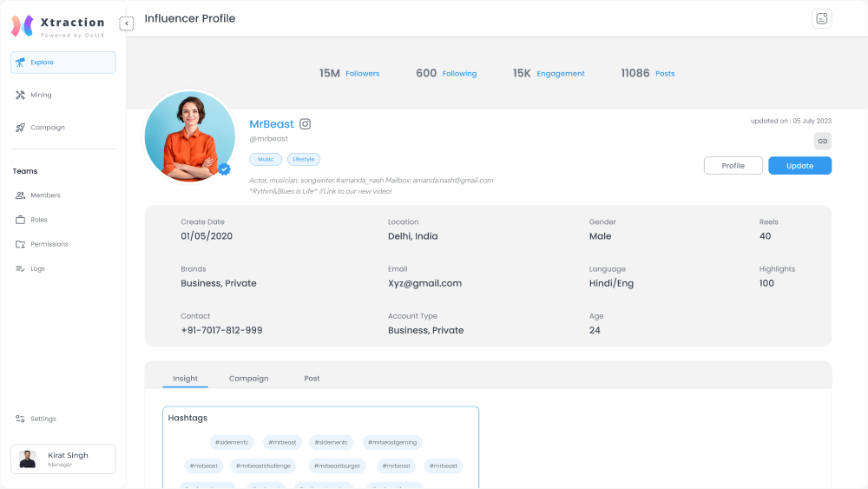The height and width of the screenshot is (489, 868).
Task: Click the Brands value Business, Private
Action: point(219,283)
